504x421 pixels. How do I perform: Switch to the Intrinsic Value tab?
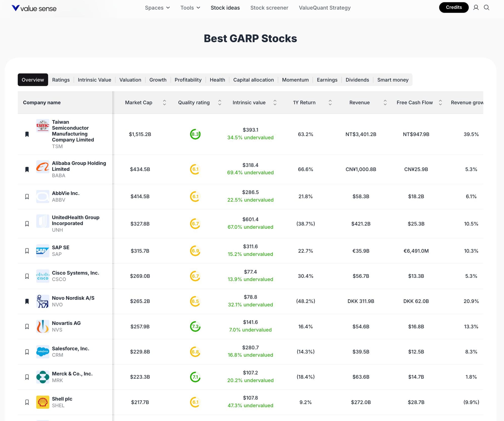(94, 80)
